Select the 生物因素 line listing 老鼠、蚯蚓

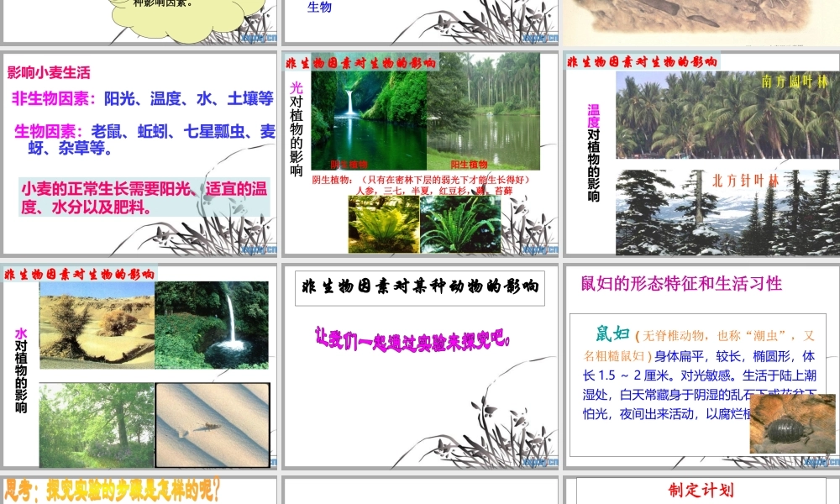pos(144,139)
